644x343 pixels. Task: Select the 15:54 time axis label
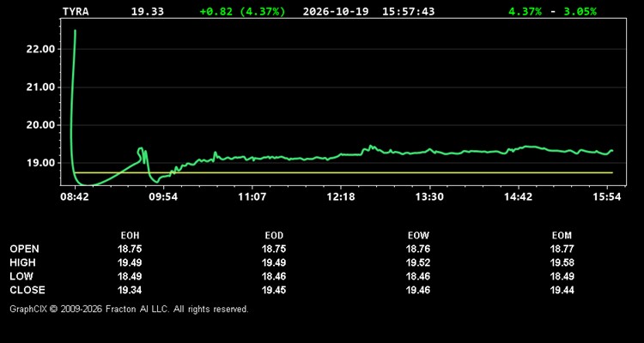[x=607, y=197]
